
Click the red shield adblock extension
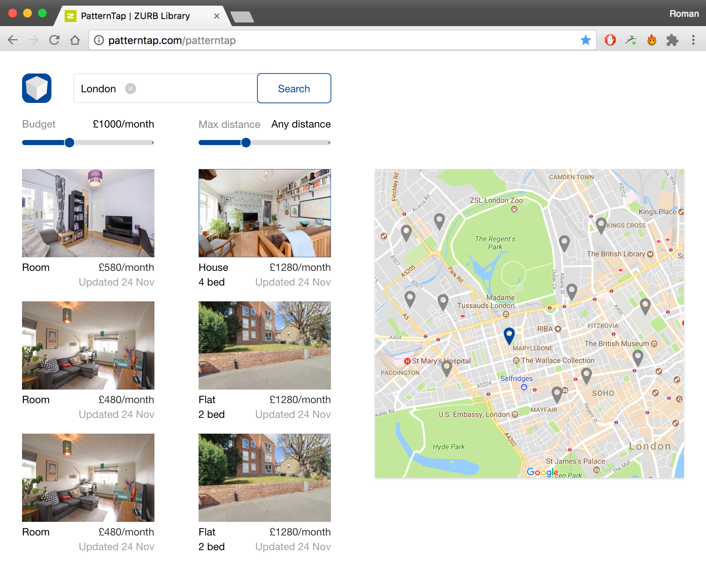(x=610, y=40)
